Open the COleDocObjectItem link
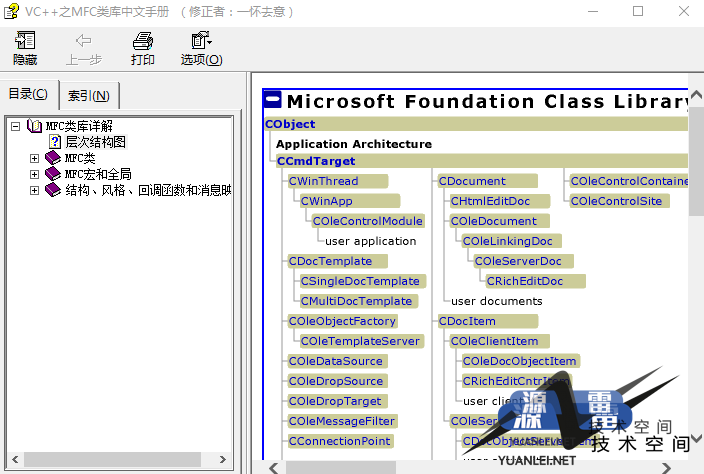Image resolution: width=704 pixels, height=474 pixels. [x=519, y=361]
